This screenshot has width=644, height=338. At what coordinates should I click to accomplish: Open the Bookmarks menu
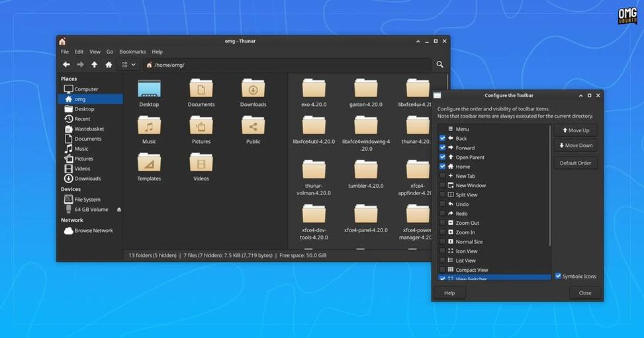(x=132, y=52)
